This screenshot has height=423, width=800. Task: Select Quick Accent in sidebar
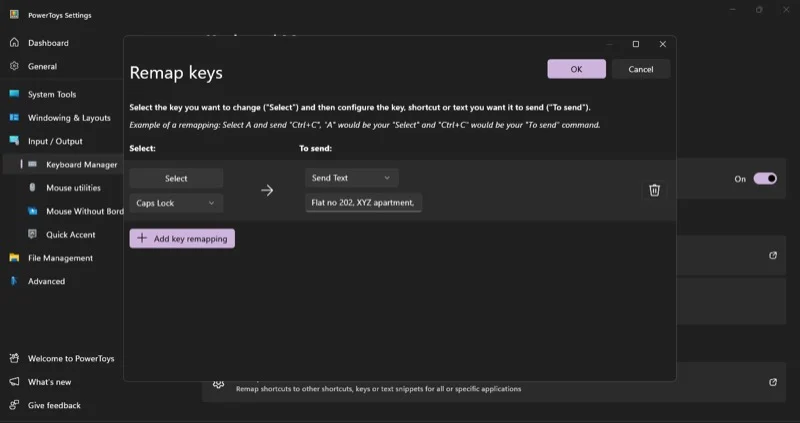(70, 235)
